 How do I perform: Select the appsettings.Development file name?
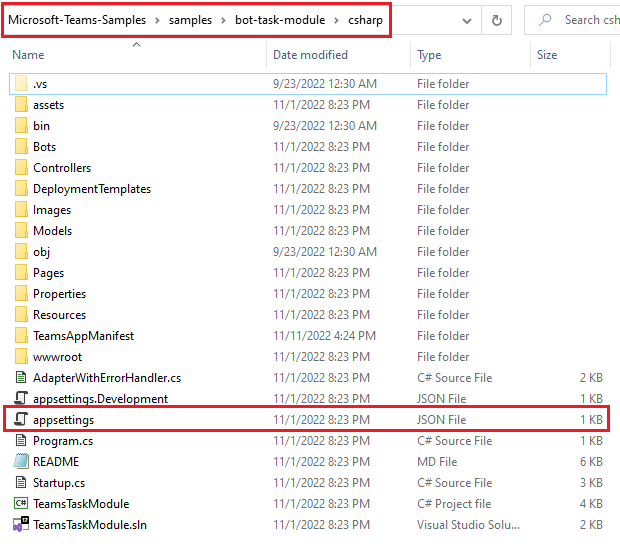click(100, 399)
